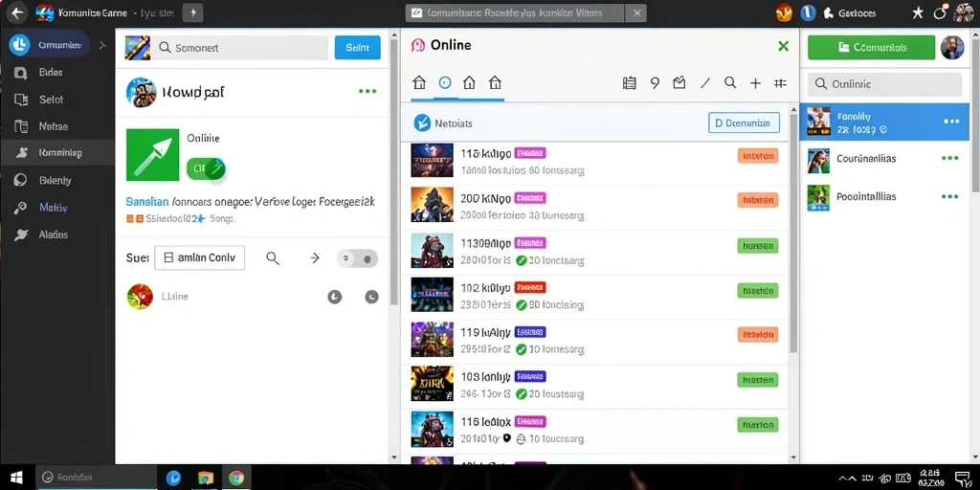Toggle the grey switch in the Suer row

[358, 258]
